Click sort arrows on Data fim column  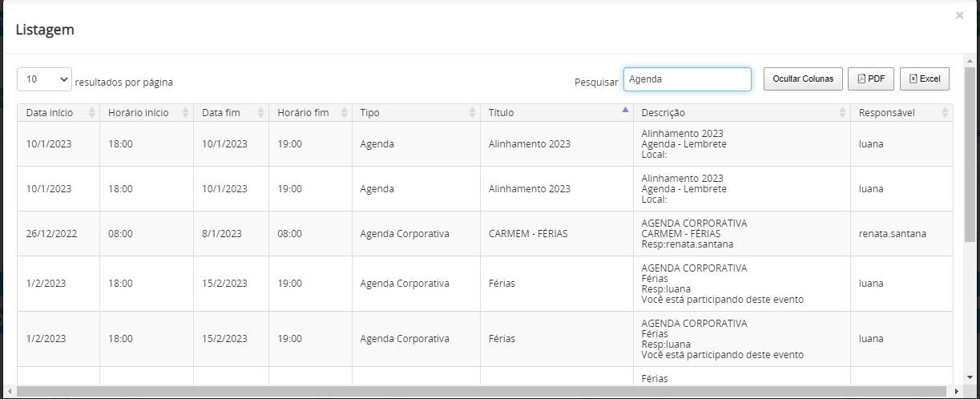pos(261,113)
